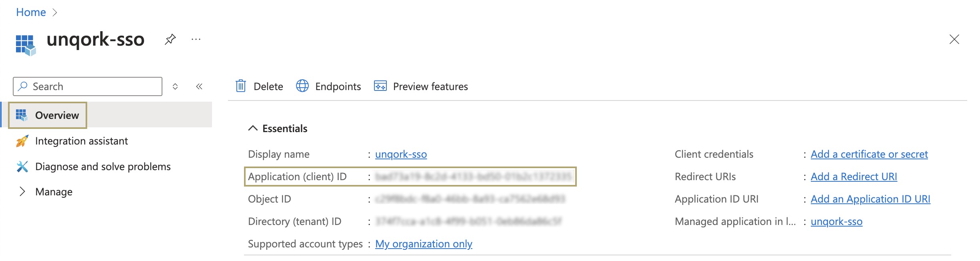Open Endpoints via the globe icon

[x=302, y=86]
